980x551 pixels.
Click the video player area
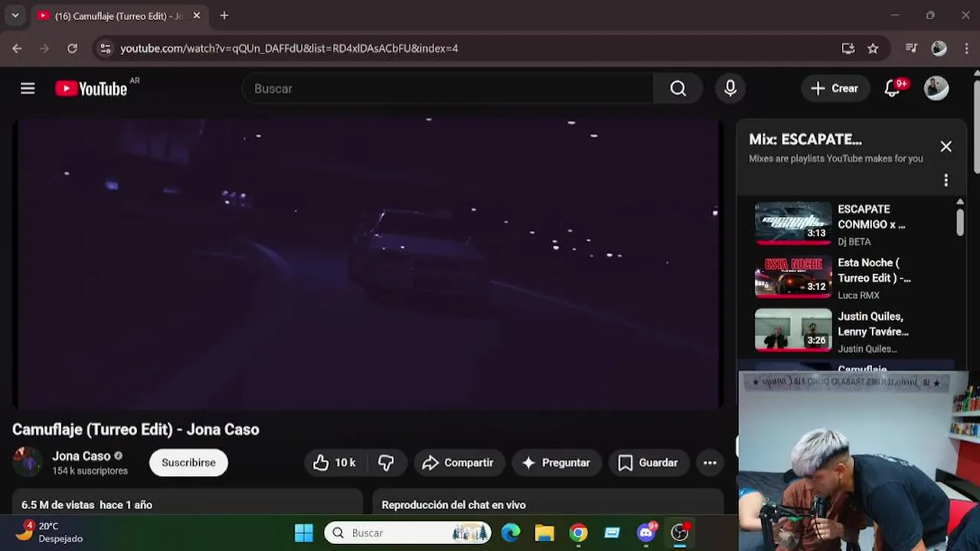[x=367, y=264]
